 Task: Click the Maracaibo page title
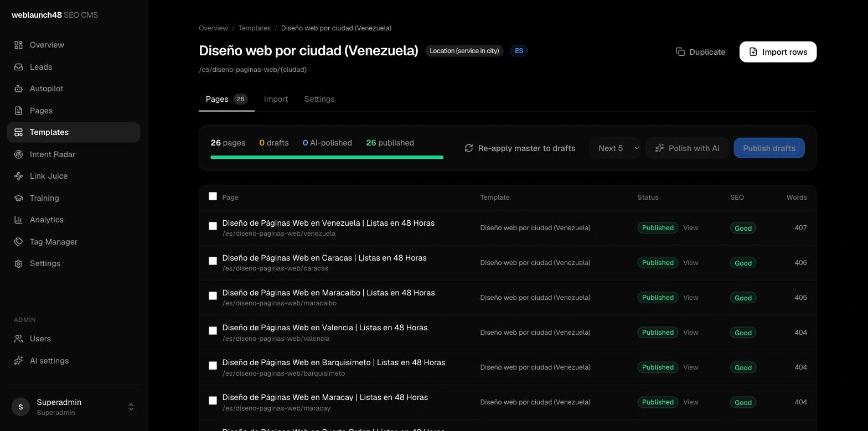(x=328, y=293)
